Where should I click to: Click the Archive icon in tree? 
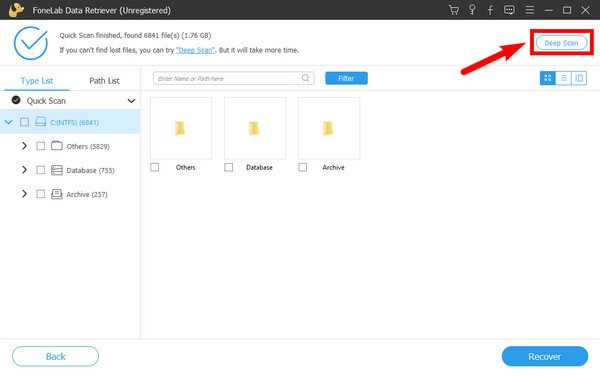point(57,194)
